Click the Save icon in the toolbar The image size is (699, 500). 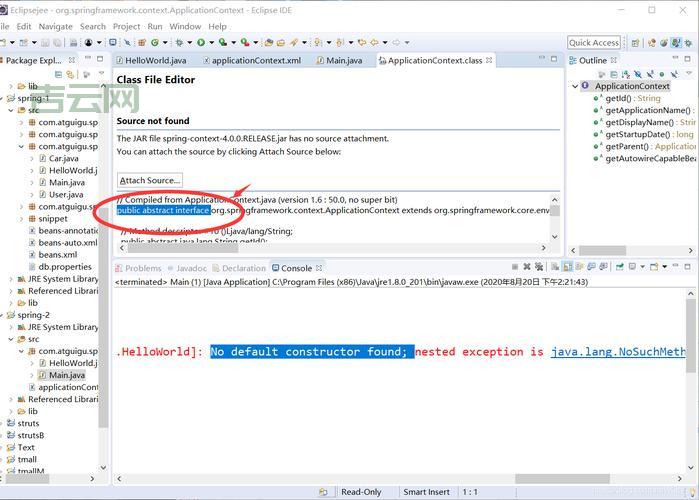pos(45,42)
